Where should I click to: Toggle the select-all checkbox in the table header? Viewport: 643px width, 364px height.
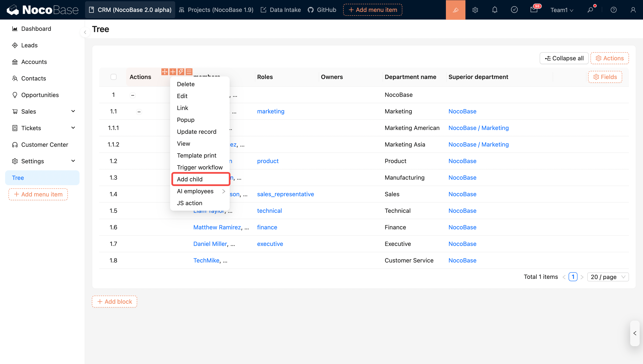[113, 77]
